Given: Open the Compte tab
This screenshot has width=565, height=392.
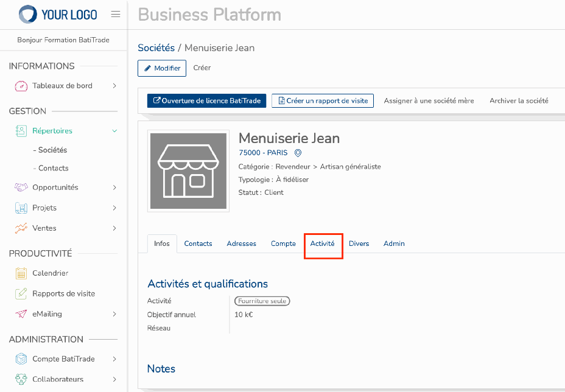Looking at the screenshot, I should [283, 243].
